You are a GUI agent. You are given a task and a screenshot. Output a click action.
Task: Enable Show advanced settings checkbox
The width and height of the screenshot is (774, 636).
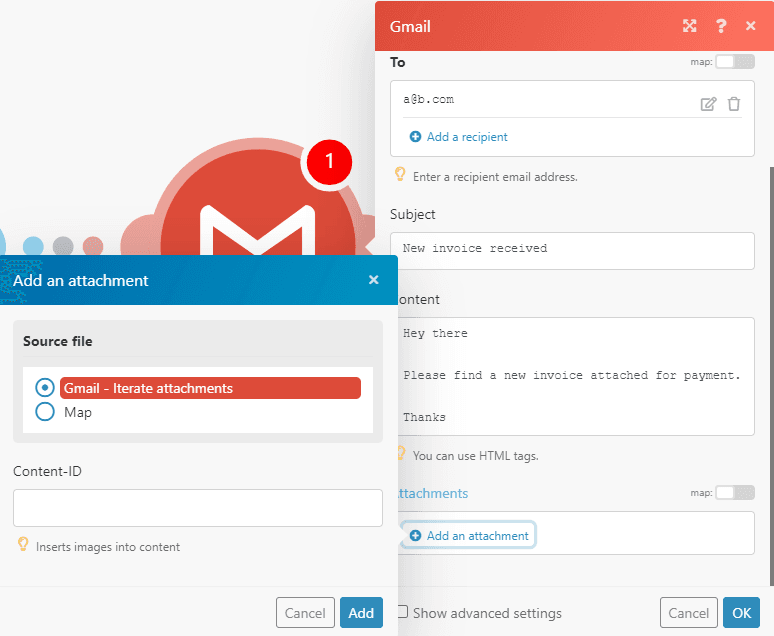402,612
